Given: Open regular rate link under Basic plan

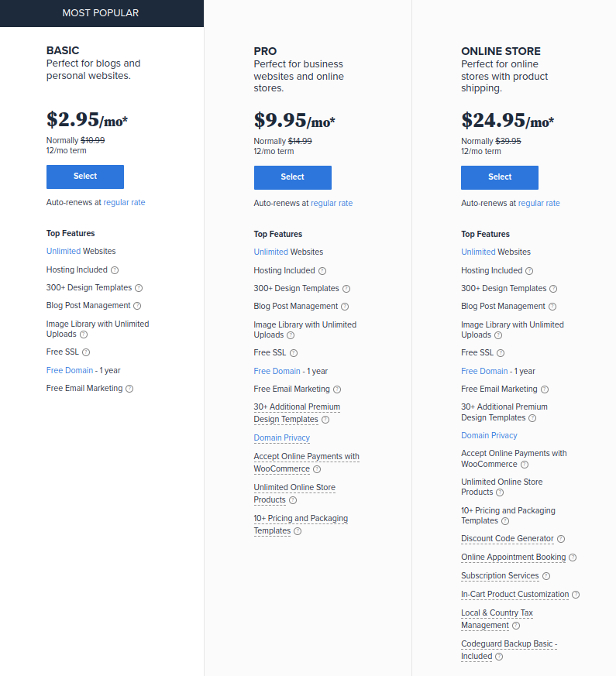Looking at the screenshot, I should (124, 202).
